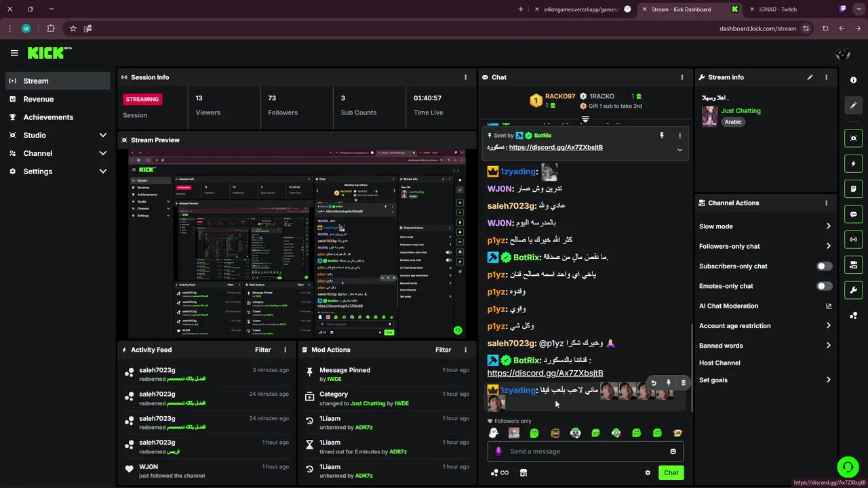Open chat settings gear next to the Chat button
This screenshot has width=868, height=488.
pos(648,473)
